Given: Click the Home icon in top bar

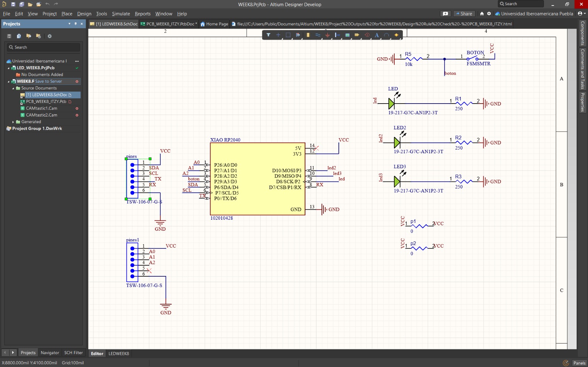Looking at the screenshot, I should coord(482,14).
